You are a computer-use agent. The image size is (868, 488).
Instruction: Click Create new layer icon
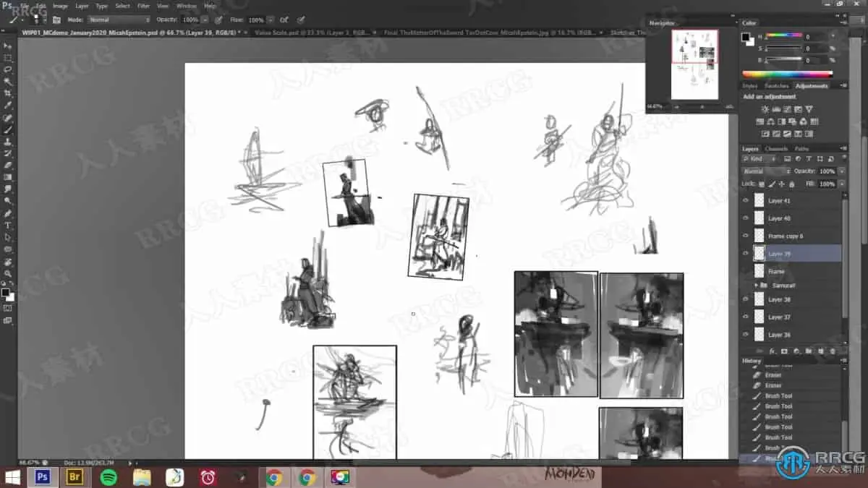(x=820, y=351)
